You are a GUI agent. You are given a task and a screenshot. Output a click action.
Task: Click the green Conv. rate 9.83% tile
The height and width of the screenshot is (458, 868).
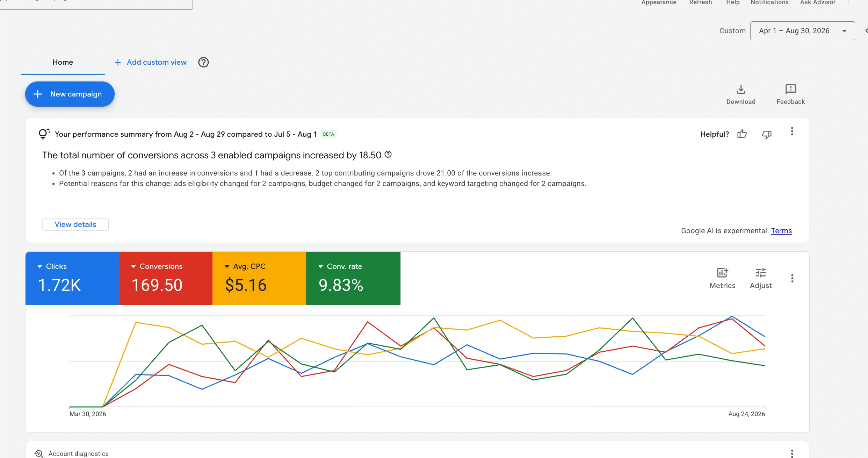click(353, 278)
